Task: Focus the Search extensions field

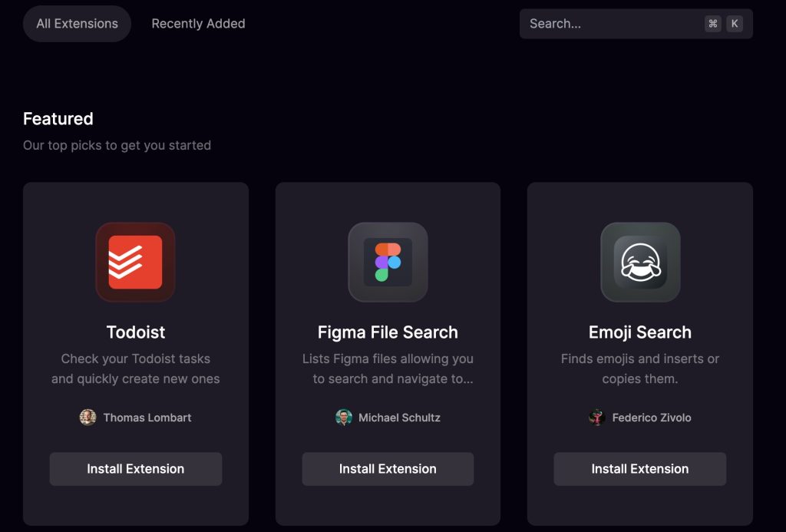Action: [x=636, y=24]
